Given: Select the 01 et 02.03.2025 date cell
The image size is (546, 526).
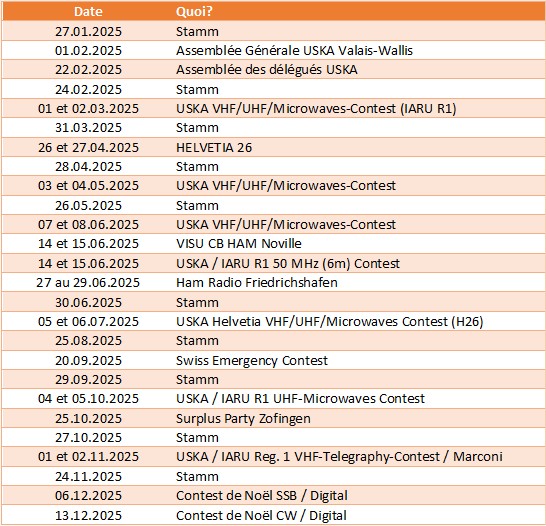Looking at the screenshot, I should click(88, 109).
